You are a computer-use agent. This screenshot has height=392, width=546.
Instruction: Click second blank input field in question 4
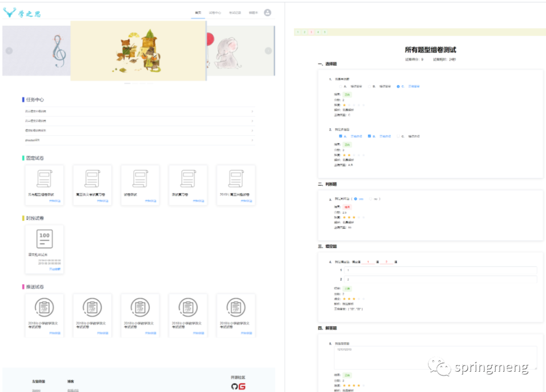pyautogui.click(x=440, y=279)
